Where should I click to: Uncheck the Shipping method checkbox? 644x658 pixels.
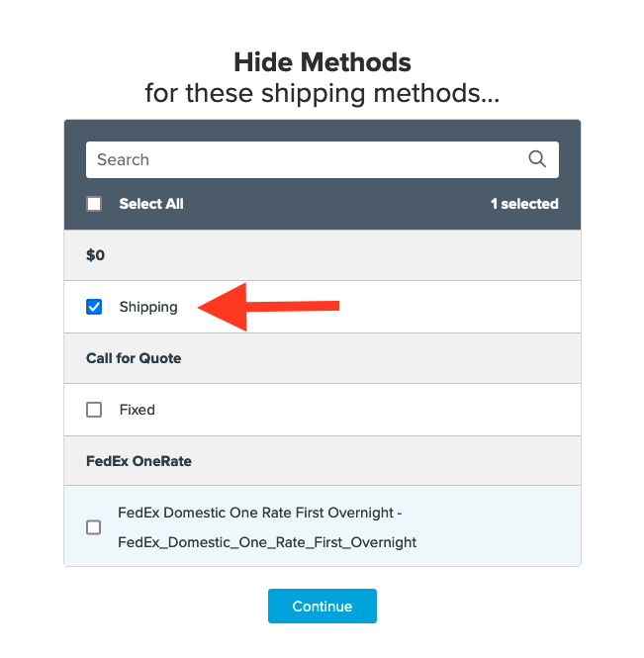tap(94, 307)
